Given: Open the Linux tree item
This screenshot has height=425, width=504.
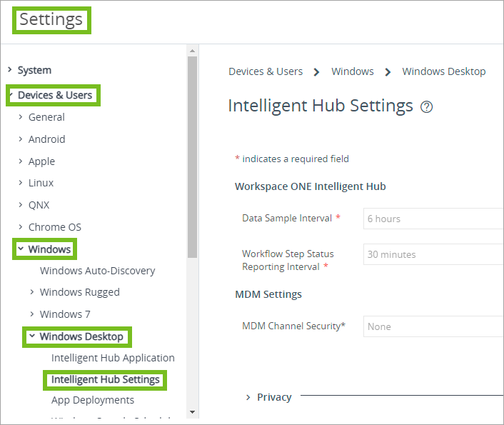Looking at the screenshot, I should [41, 183].
